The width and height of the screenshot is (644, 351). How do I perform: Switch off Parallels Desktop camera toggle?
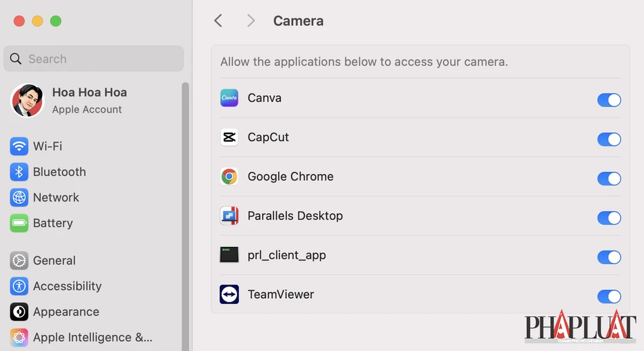click(x=609, y=218)
